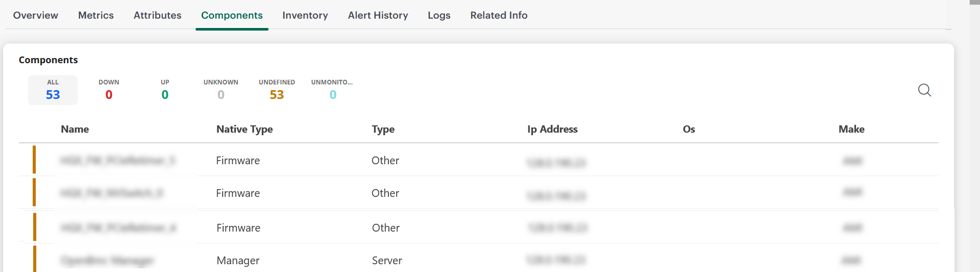Filter components by DOWN status

coord(109,90)
